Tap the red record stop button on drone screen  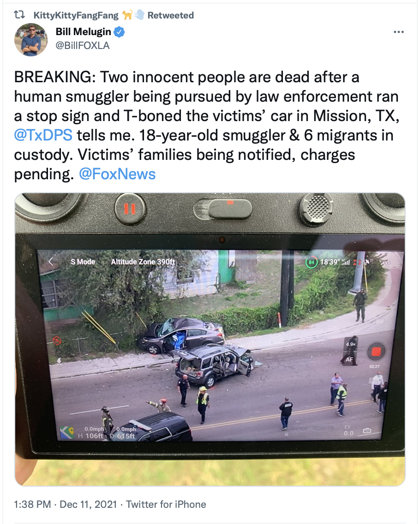pyautogui.click(x=376, y=352)
